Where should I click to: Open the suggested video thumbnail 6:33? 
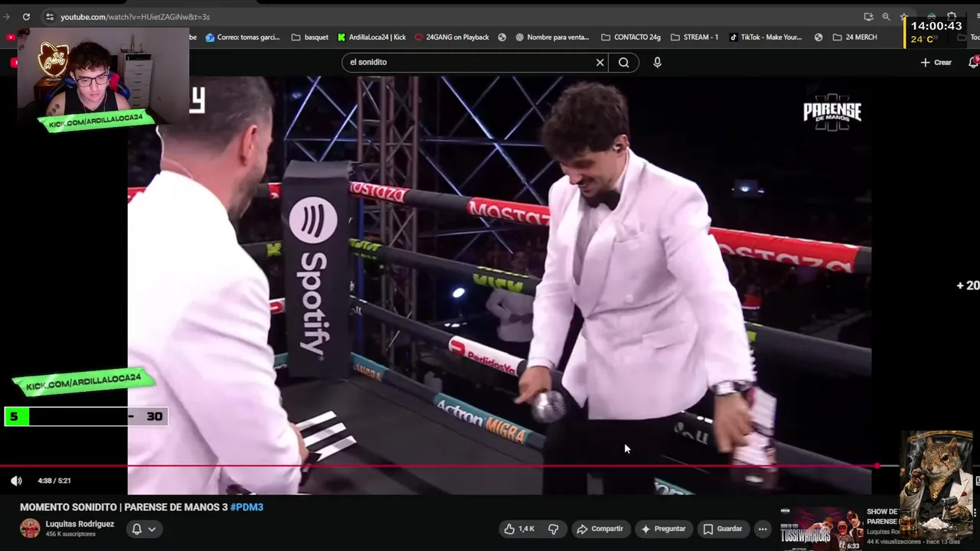click(x=821, y=528)
